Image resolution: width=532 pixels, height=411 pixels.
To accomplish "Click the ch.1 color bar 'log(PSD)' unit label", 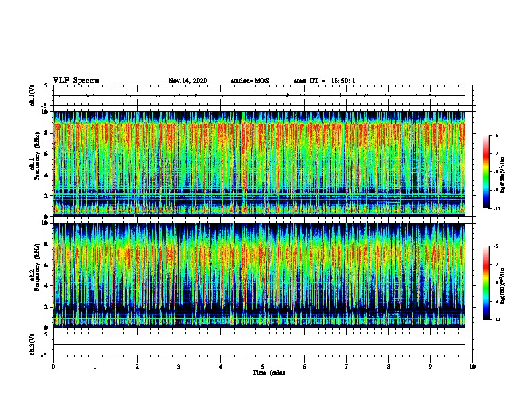I will pyautogui.click(x=503, y=175).
